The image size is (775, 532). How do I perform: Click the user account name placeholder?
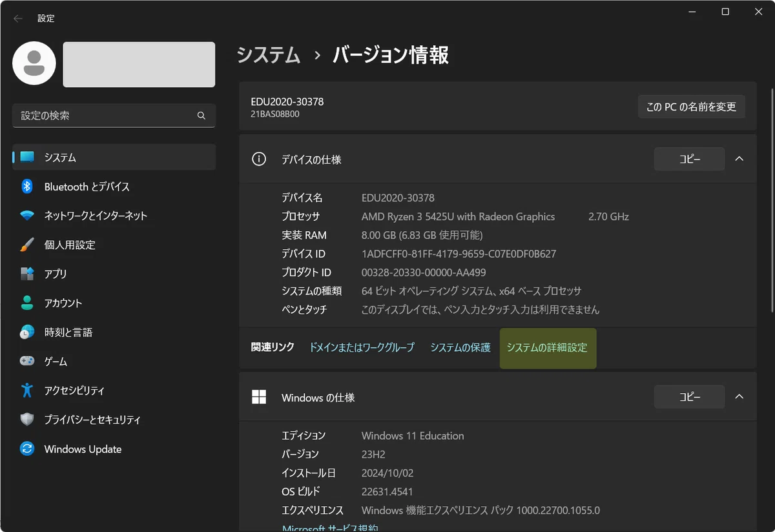click(139, 65)
